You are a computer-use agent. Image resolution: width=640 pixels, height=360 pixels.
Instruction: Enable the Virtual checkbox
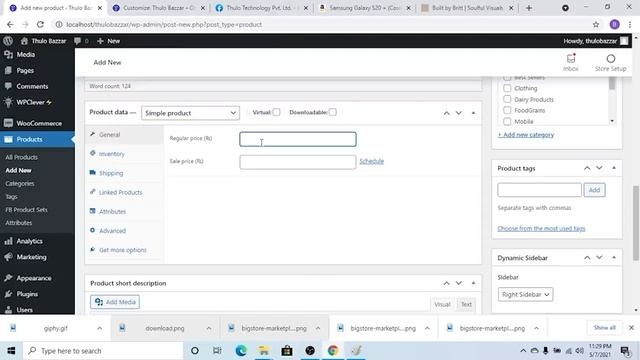(276, 112)
